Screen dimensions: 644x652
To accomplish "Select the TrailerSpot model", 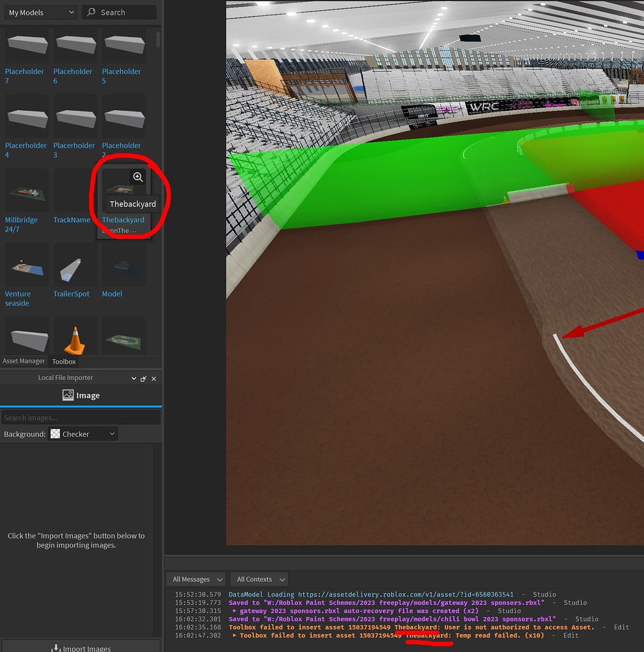I will pos(74,264).
